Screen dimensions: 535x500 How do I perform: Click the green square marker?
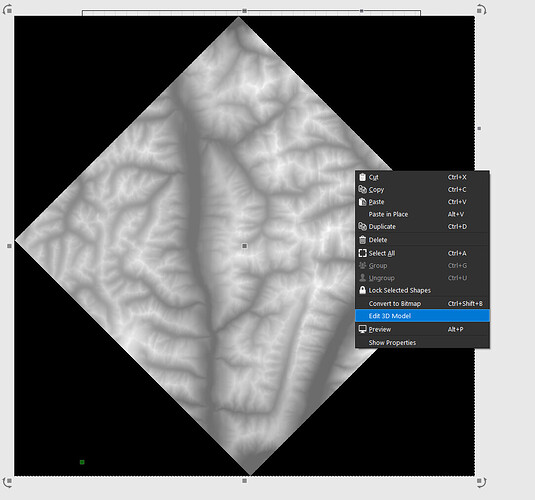click(82, 462)
